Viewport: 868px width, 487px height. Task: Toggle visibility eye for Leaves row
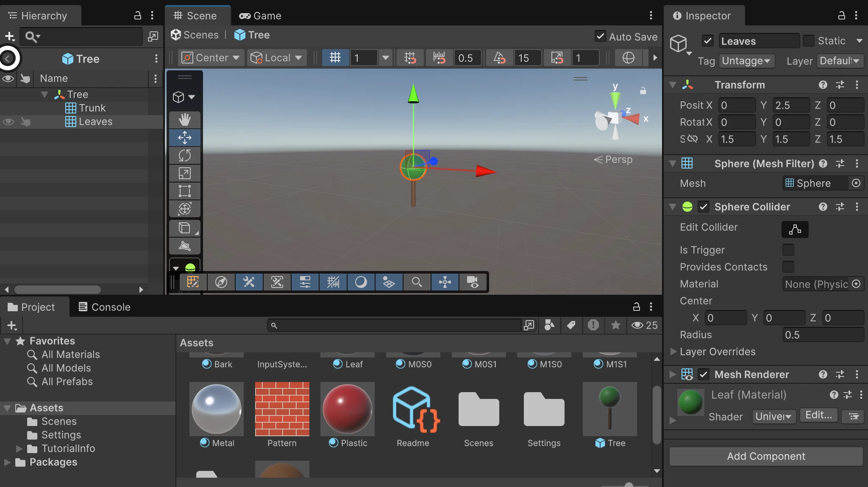8,122
